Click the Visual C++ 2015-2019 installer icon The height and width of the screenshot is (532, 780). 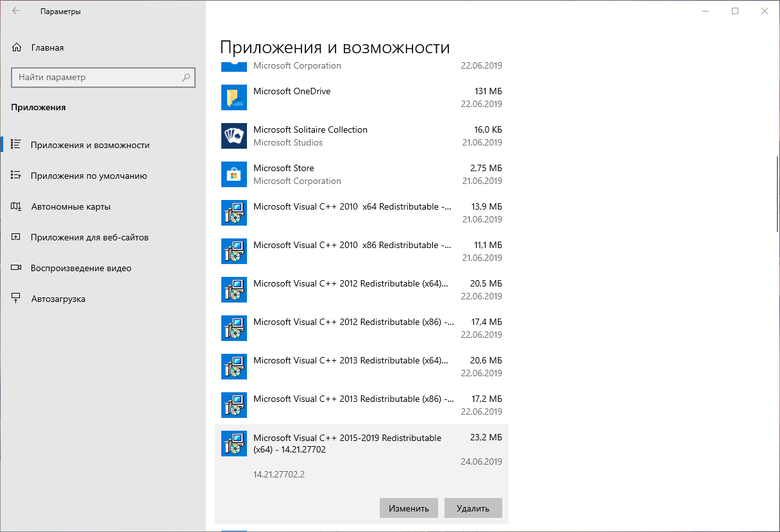[x=234, y=443]
